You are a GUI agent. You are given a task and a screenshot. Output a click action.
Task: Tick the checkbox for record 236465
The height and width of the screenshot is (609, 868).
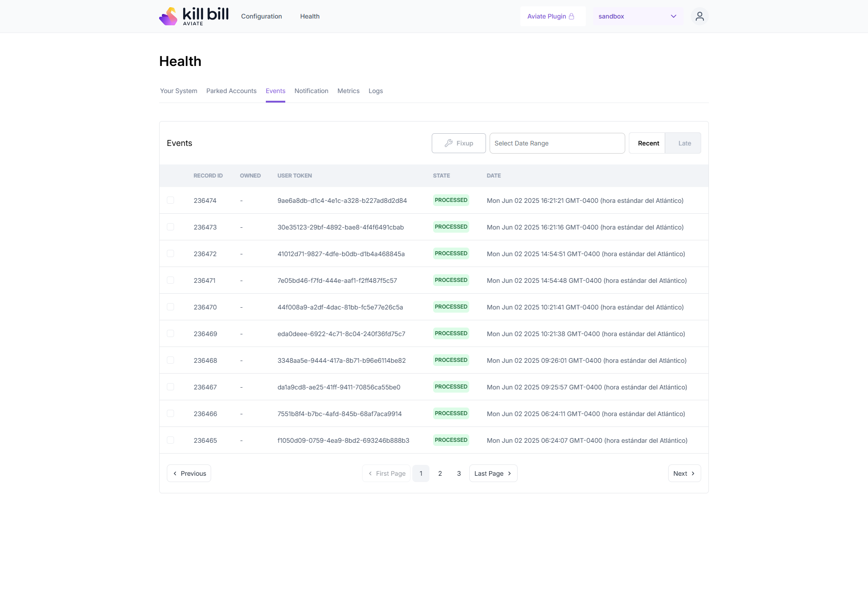click(170, 440)
